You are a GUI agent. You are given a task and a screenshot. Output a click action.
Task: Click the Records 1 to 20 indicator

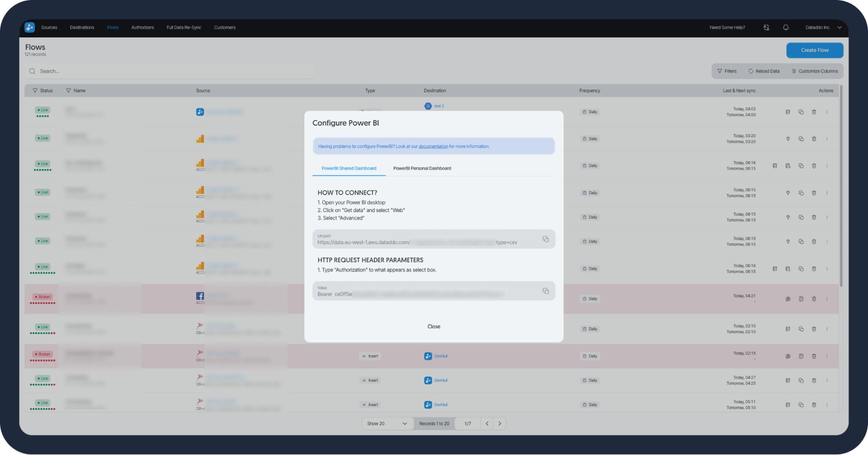click(x=434, y=423)
